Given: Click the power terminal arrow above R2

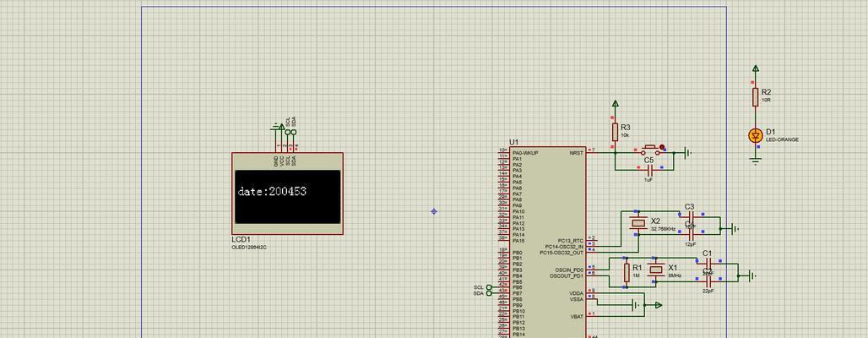Looking at the screenshot, I should [x=755, y=68].
